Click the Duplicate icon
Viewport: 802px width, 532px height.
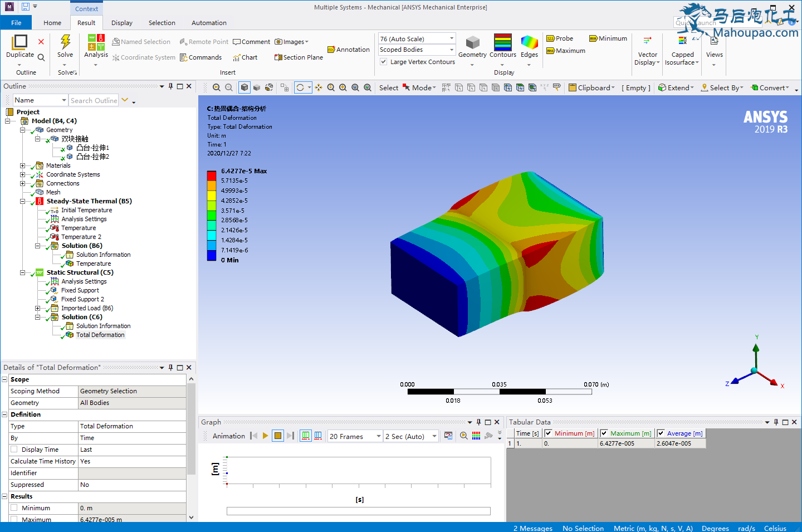coord(20,42)
